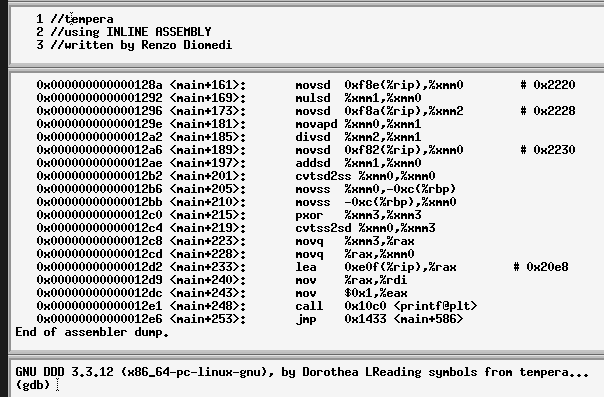Select addsd instruction at main+197

(229, 163)
